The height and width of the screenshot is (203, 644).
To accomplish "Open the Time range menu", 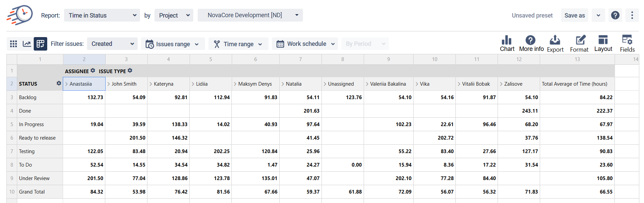I will coord(238,44).
